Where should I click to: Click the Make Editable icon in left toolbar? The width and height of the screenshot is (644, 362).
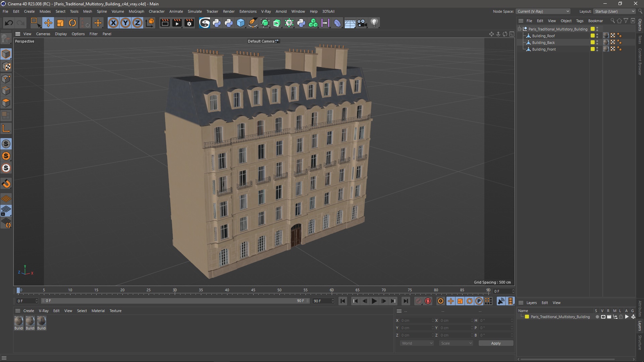(x=6, y=39)
